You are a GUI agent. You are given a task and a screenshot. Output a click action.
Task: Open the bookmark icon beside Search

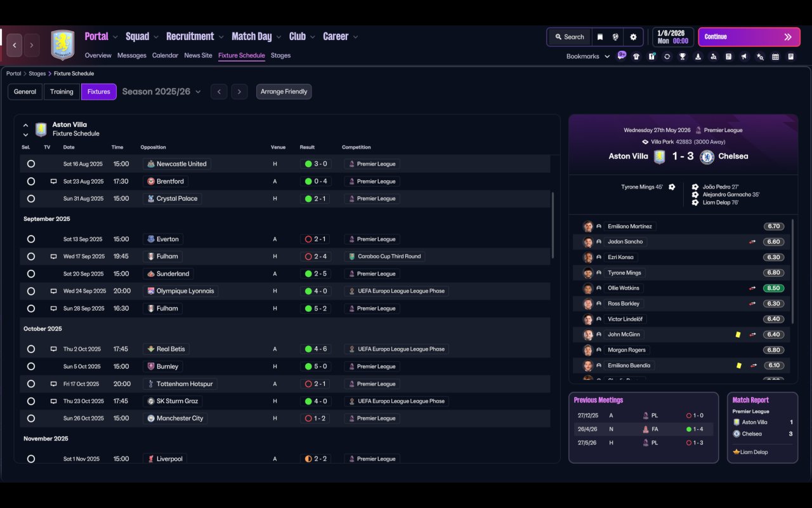tap(599, 37)
